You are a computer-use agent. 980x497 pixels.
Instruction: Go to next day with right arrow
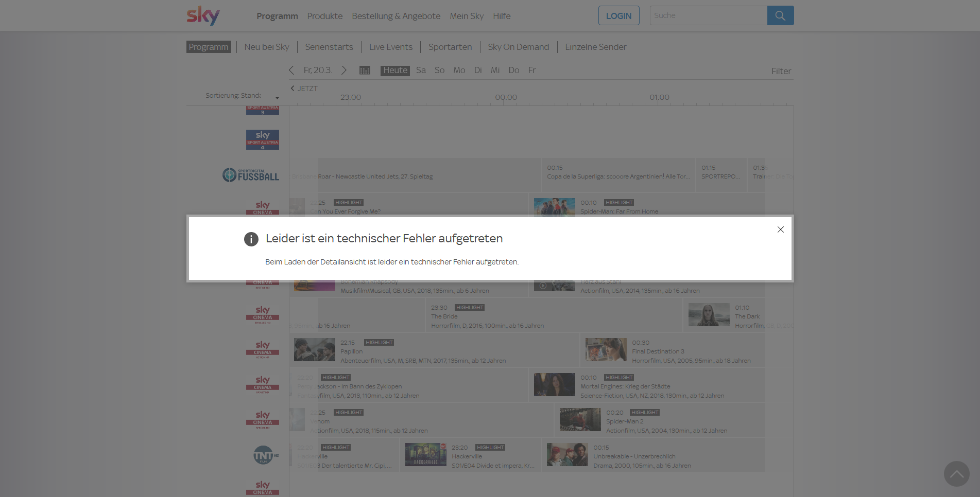pos(344,70)
